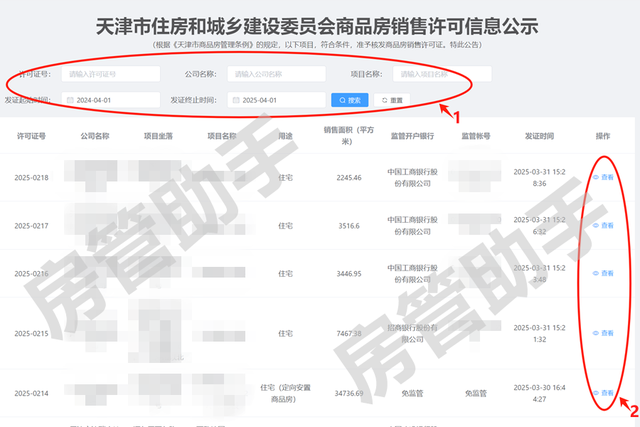Click the calendar icon in 发证终止时间 field
The image size is (640, 427).
[236, 100]
